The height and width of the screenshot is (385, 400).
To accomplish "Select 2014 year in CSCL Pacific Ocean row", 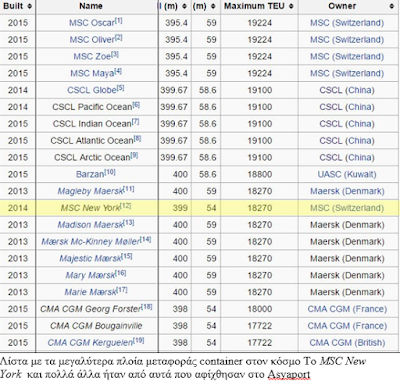I will pos(18,107).
